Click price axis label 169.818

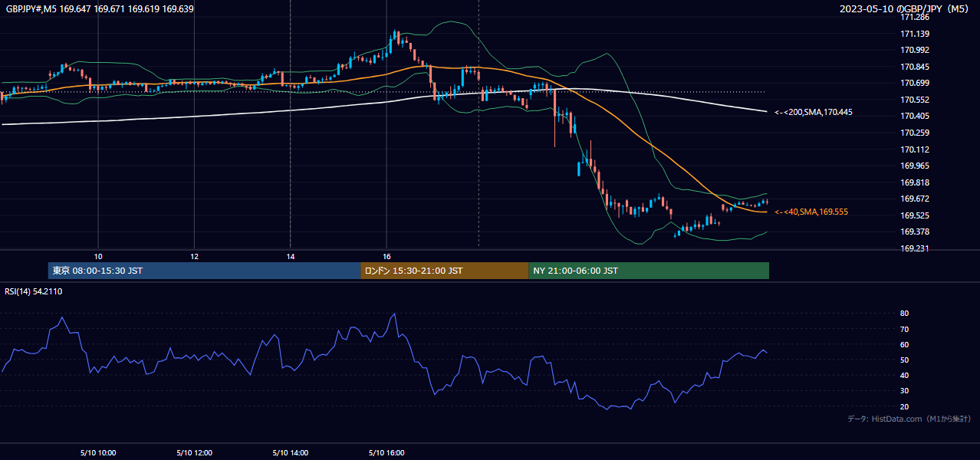(x=915, y=182)
